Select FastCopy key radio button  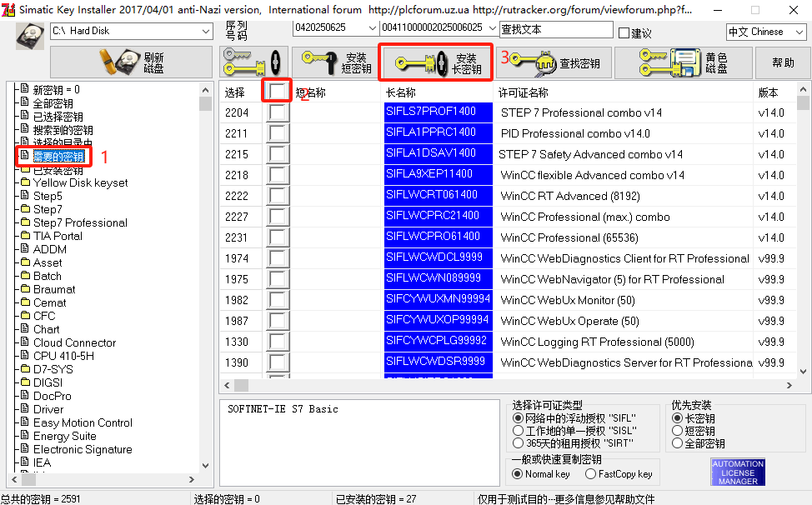pos(591,474)
